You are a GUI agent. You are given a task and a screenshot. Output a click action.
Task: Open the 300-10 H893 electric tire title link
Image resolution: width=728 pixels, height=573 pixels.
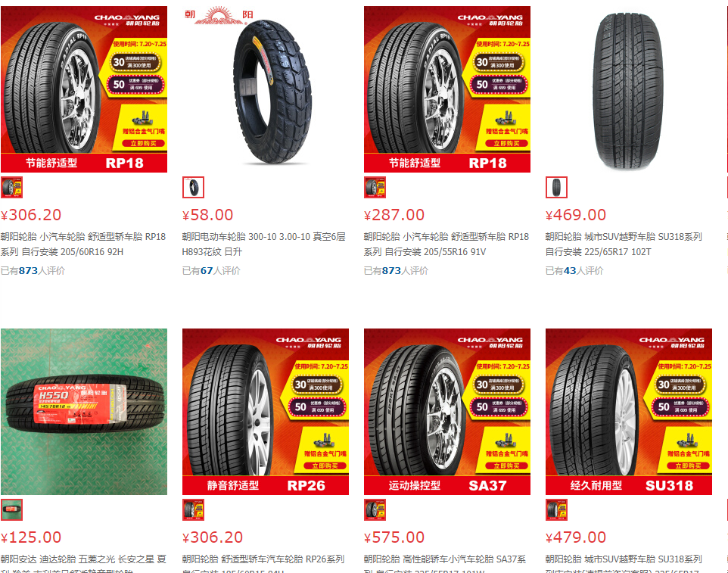263,244
